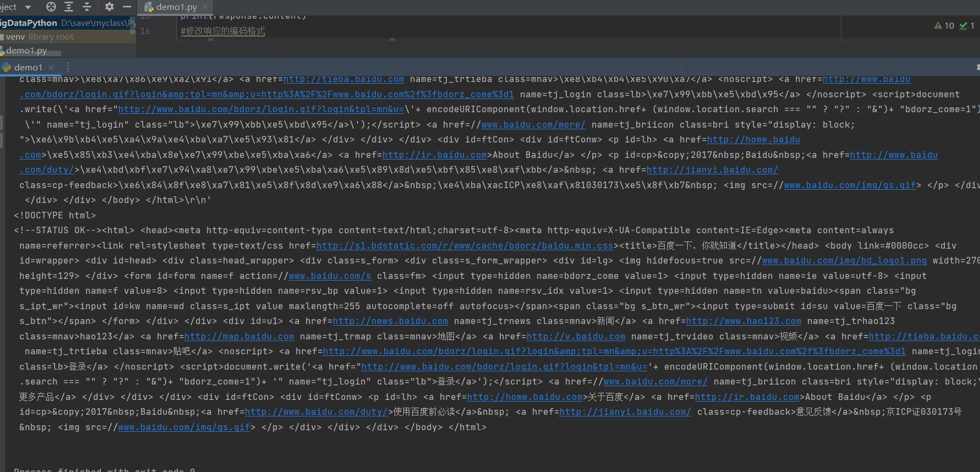Click the warnings indicator showing 10
Image resolution: width=980 pixels, height=472 pixels.
pos(944,25)
